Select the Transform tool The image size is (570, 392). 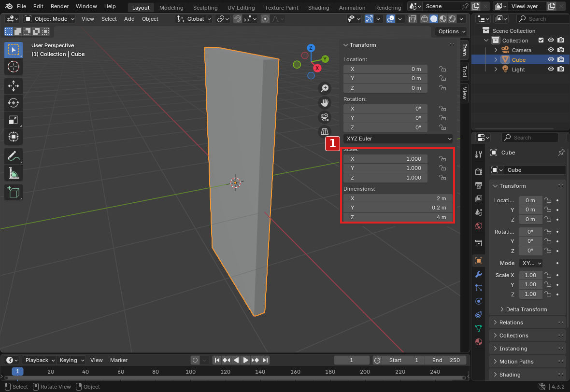point(14,137)
